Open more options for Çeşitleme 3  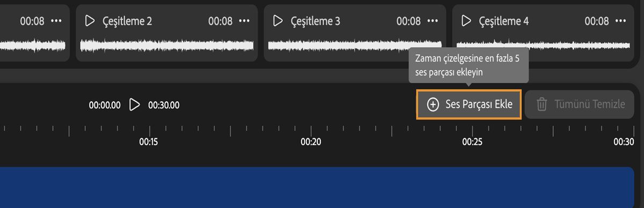point(433,21)
